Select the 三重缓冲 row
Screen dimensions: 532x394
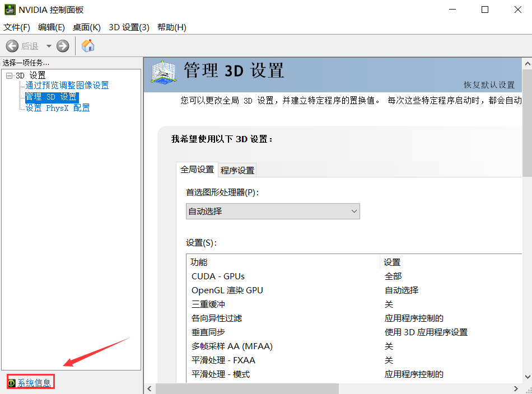pos(354,304)
